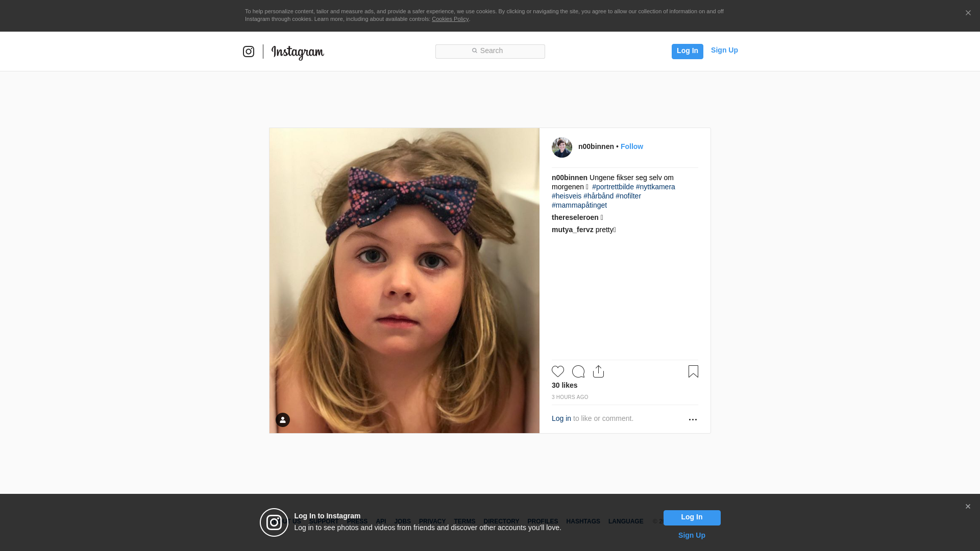Image resolution: width=980 pixels, height=551 pixels.
Task: Click into the Search field
Action: point(490,51)
